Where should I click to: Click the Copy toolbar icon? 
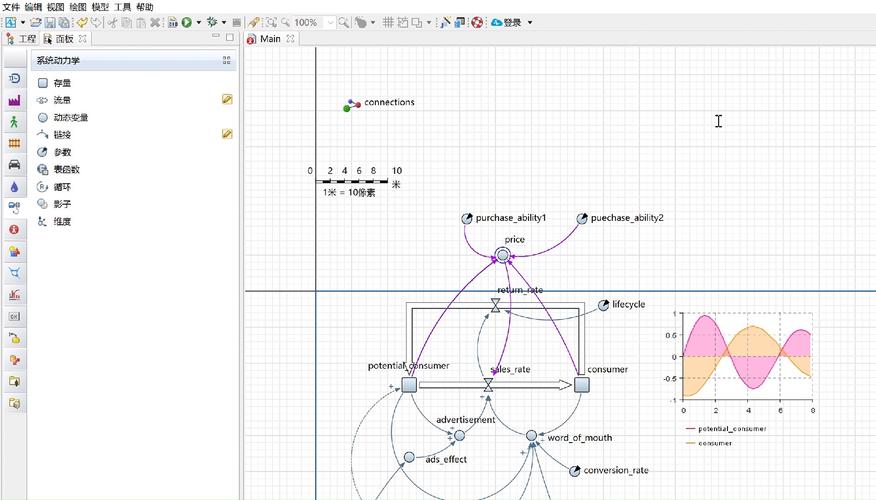(127, 22)
